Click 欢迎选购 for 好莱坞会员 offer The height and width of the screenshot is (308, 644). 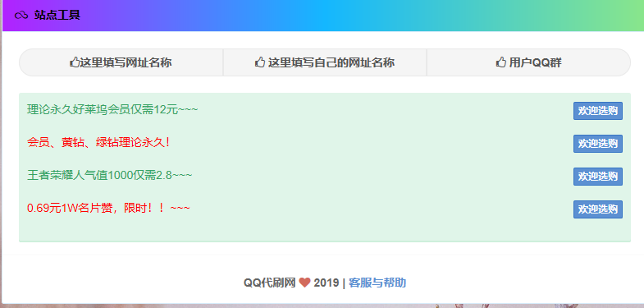[x=597, y=111]
